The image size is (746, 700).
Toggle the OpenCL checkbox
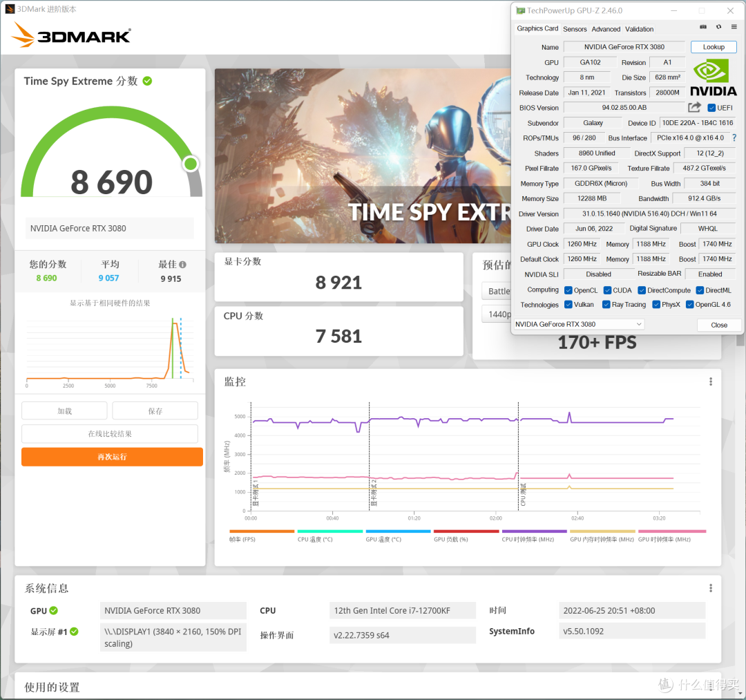(x=568, y=290)
